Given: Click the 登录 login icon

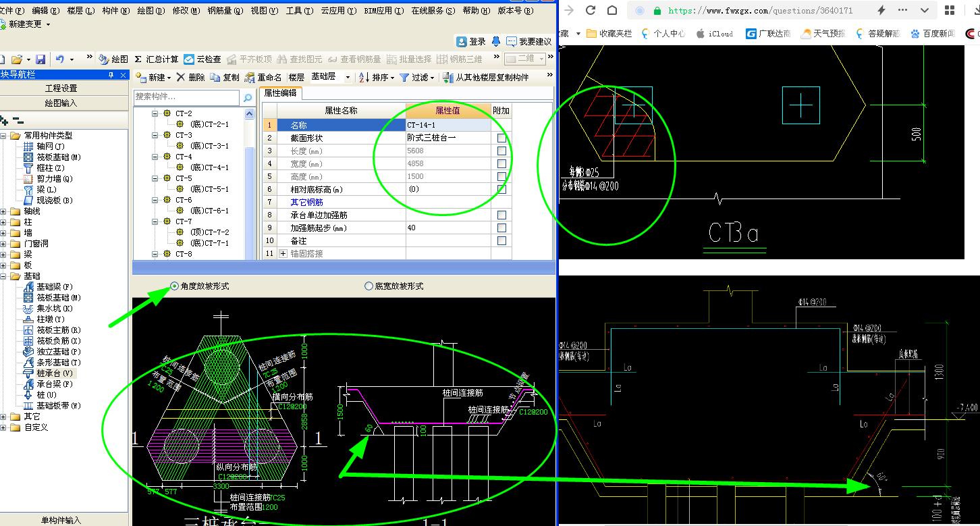Looking at the screenshot, I should pos(471,41).
